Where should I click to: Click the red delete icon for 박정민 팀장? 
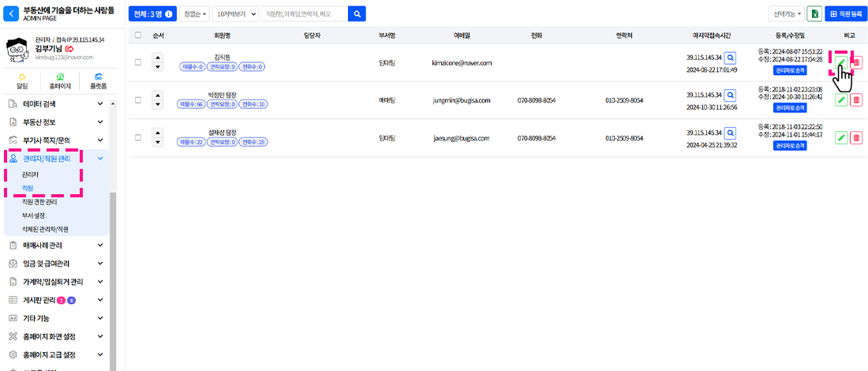(856, 100)
